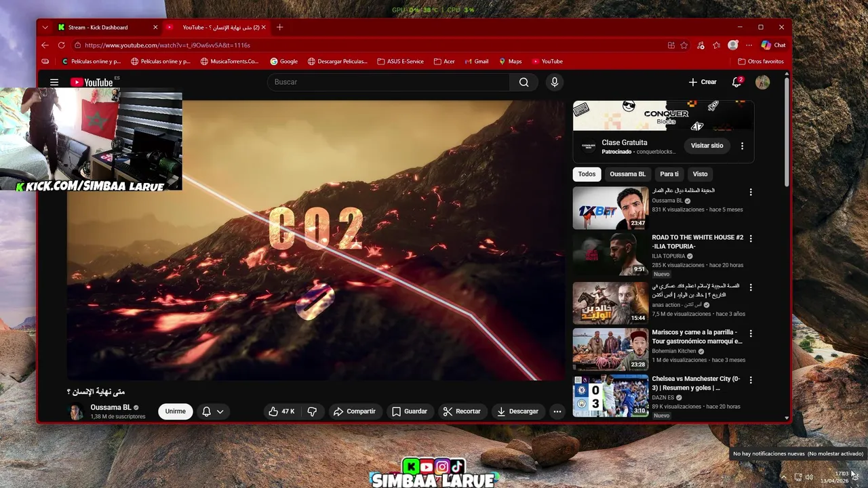The image size is (868, 488).
Task: Open options for the 1XBET Oussama BL video
Action: tap(751, 192)
